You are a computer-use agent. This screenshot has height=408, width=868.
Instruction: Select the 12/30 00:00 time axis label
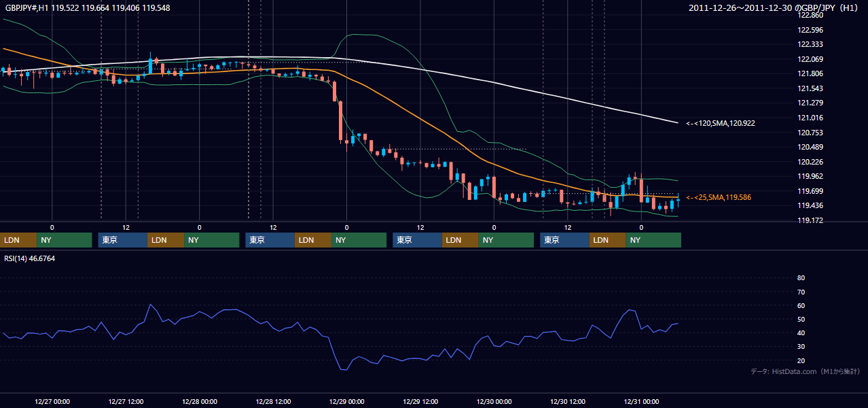point(494,401)
